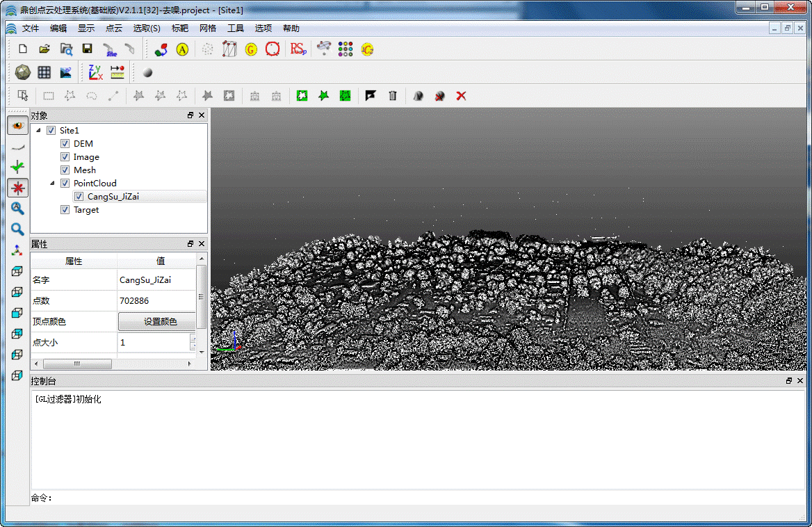Image resolution: width=812 pixels, height=527 pixels.
Task: Collapse the Site1 tree node
Action: 38,131
